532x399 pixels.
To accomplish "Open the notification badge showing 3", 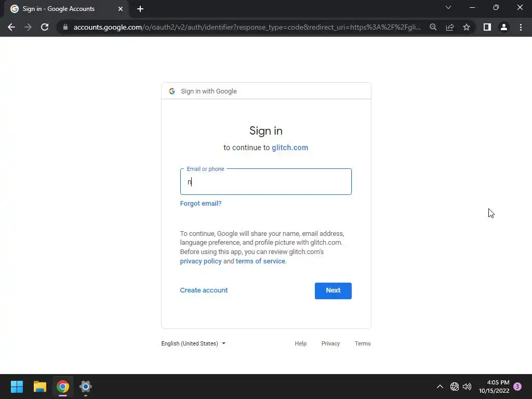I will pyautogui.click(x=517, y=387).
